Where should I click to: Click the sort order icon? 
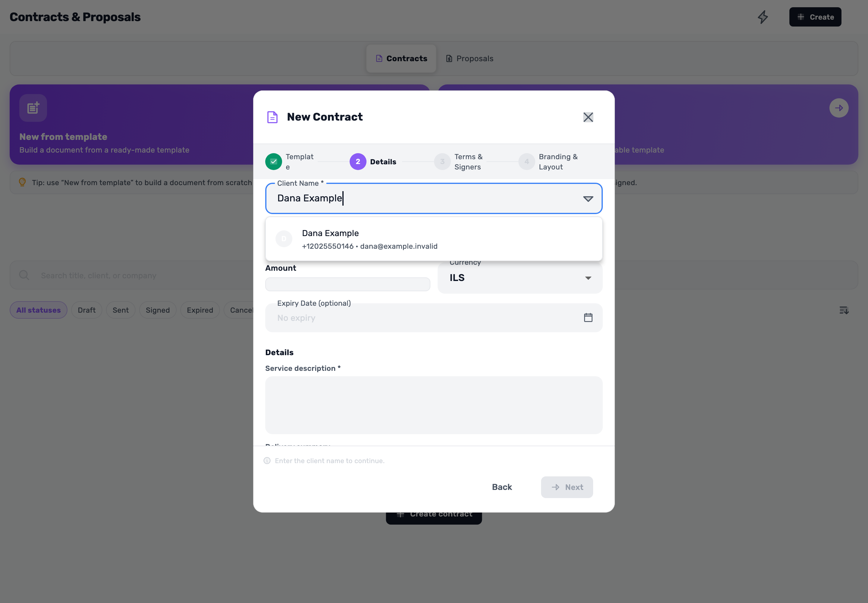point(844,310)
